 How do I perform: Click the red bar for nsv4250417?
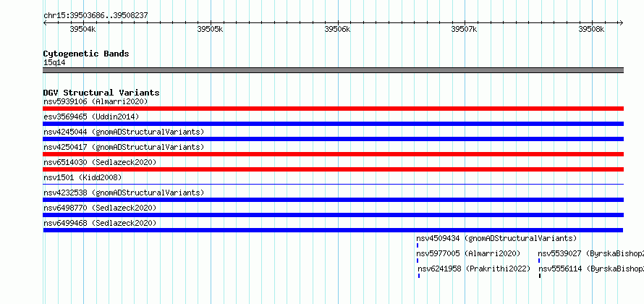coord(333,154)
